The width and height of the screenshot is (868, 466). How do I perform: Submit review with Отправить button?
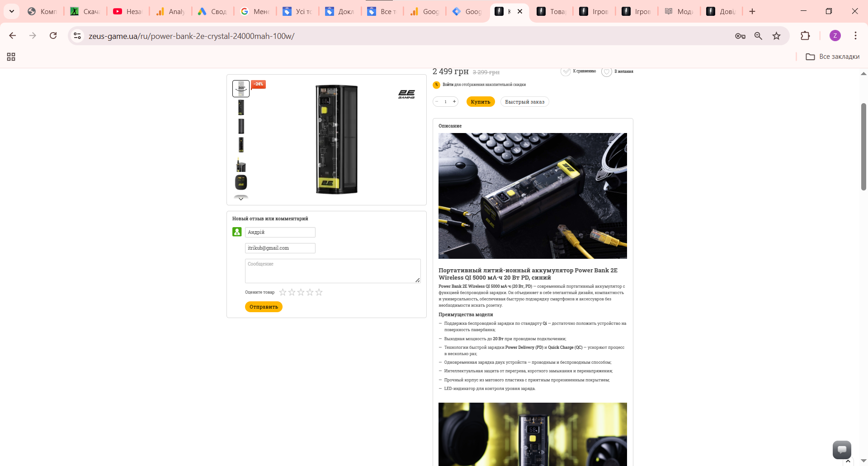264,307
